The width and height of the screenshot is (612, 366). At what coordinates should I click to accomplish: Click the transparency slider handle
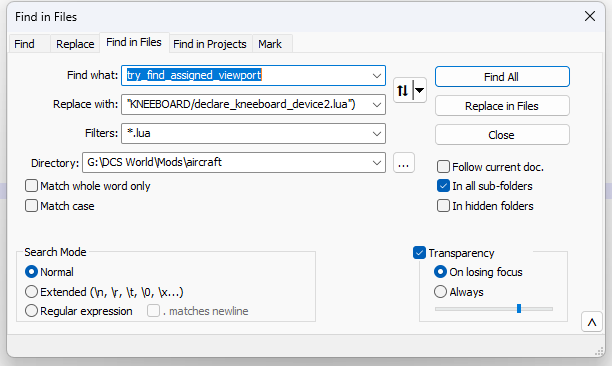[x=519, y=309]
